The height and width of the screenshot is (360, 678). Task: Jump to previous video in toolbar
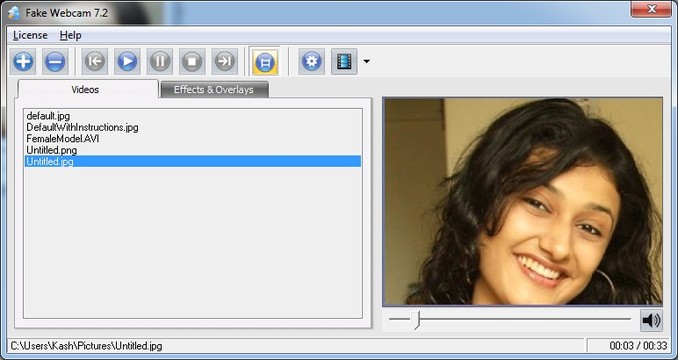[x=95, y=61]
